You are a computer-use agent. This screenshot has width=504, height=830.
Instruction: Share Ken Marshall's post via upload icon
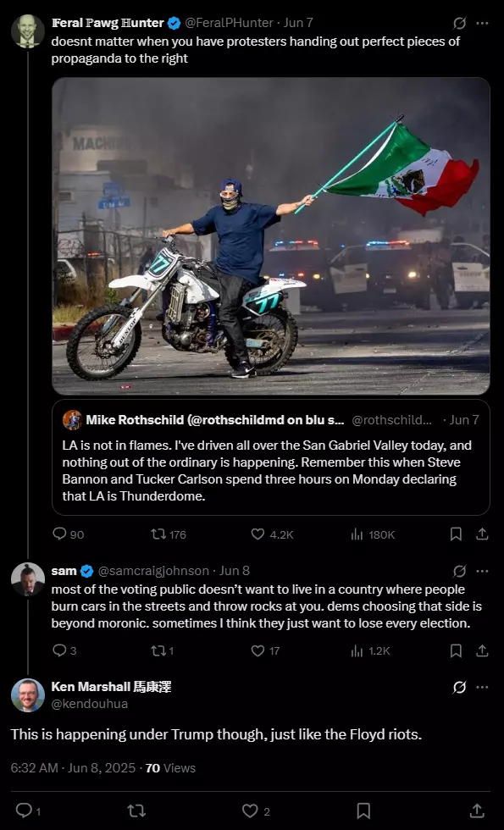pos(477,811)
